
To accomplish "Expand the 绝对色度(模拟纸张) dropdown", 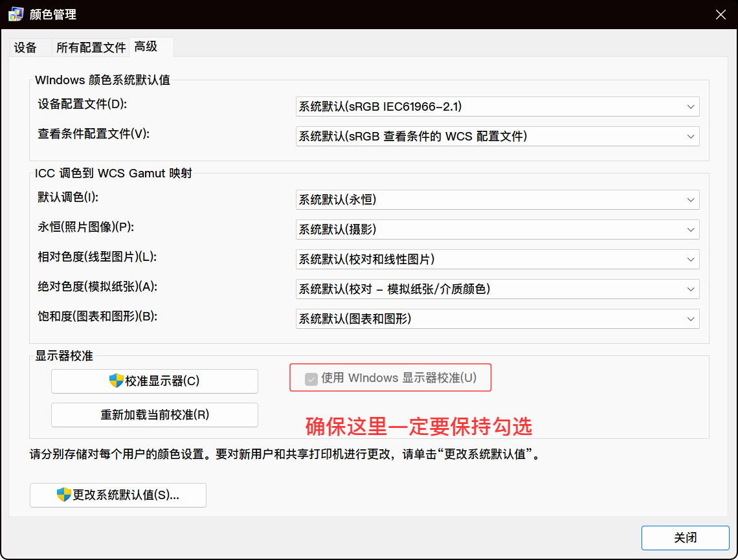I will point(497,289).
